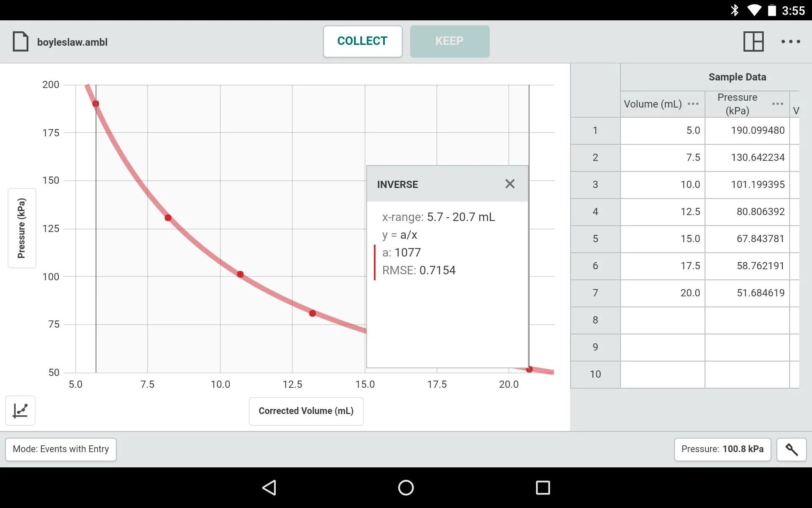This screenshot has height=508, width=812.
Task: Open Mode: Events with Entry settings
Action: coord(61,449)
